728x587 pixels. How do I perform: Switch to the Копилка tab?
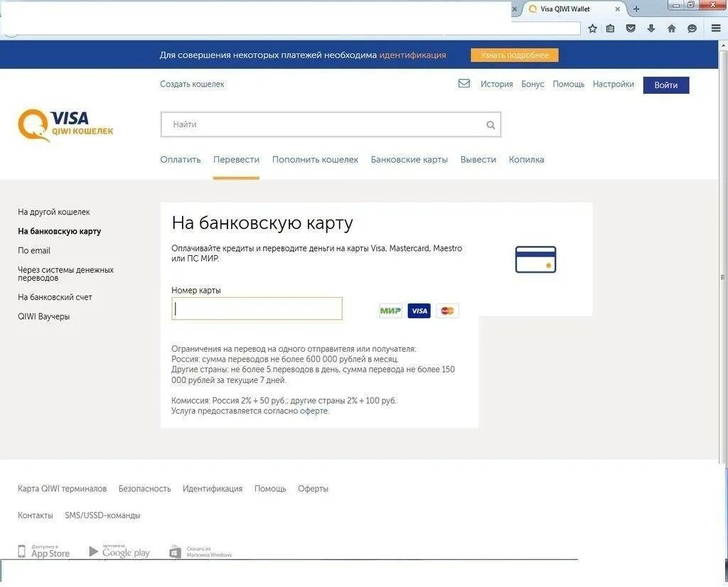coord(526,160)
